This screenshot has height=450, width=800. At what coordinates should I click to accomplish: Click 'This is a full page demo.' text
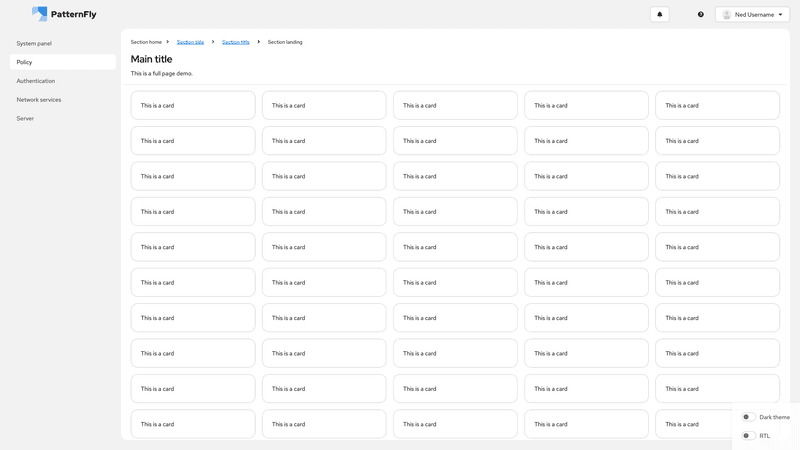162,73
